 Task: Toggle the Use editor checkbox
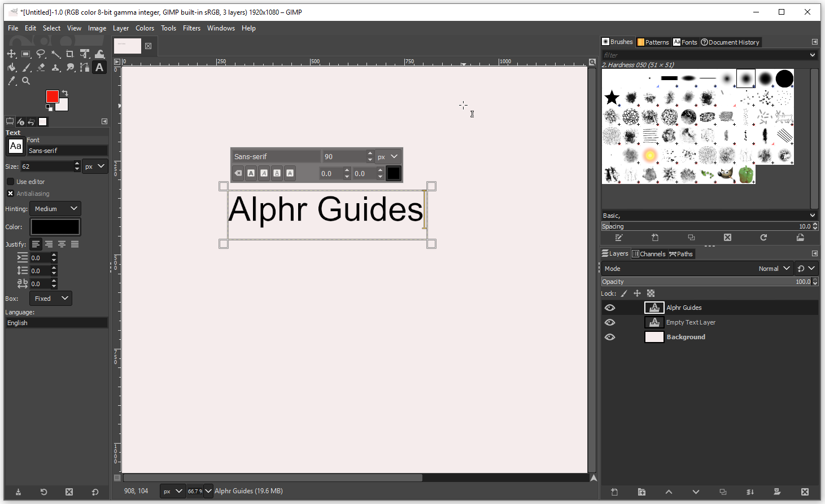(x=10, y=182)
